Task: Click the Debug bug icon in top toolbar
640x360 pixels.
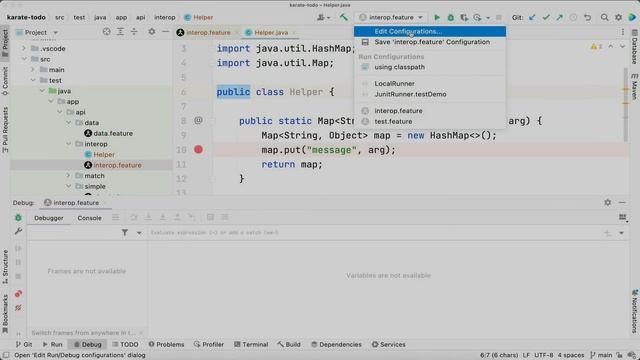Action: tap(451, 18)
